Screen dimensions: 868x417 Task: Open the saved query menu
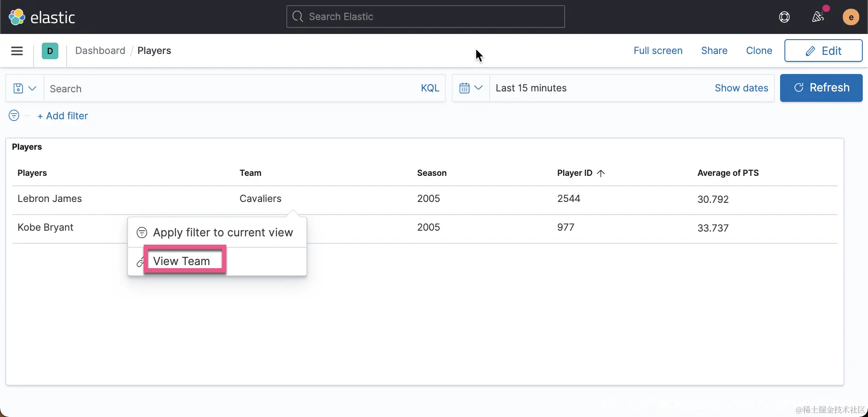click(25, 88)
